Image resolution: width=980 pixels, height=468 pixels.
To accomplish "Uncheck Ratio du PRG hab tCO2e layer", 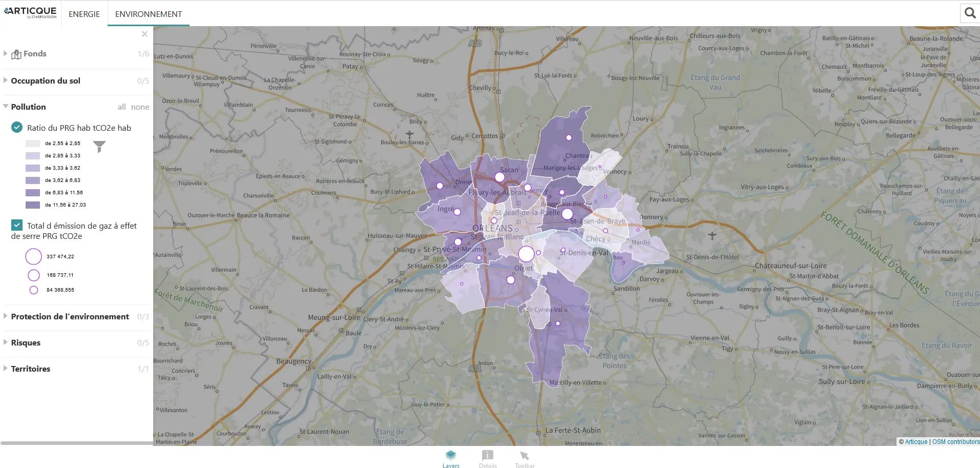I will (17, 127).
